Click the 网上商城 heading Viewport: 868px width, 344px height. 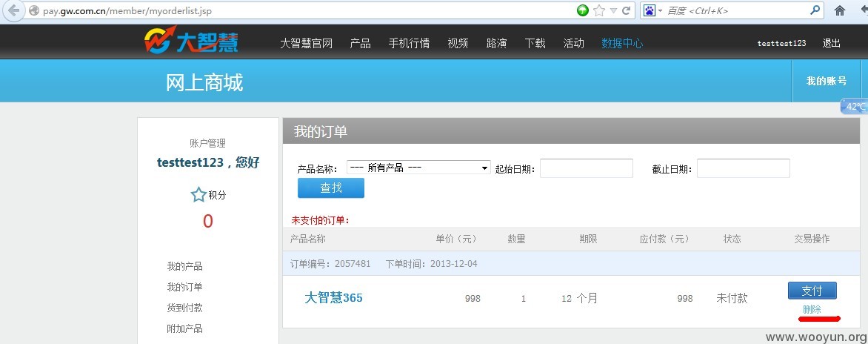tap(204, 83)
